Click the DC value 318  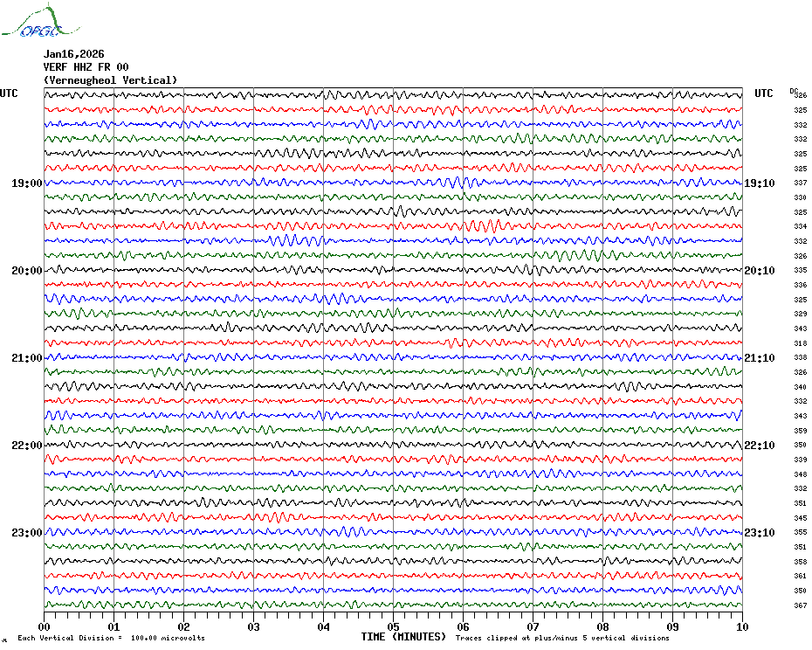click(801, 343)
